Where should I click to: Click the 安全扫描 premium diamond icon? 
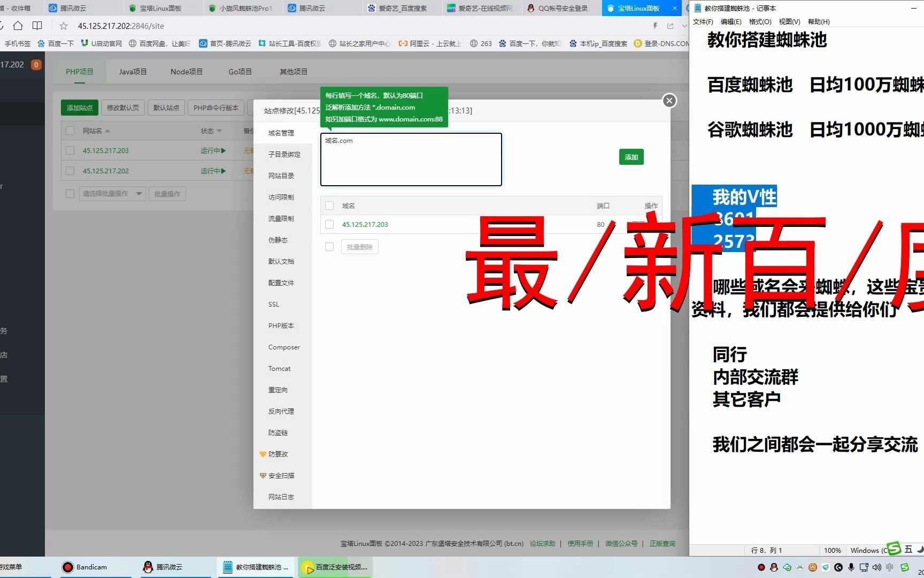click(263, 476)
